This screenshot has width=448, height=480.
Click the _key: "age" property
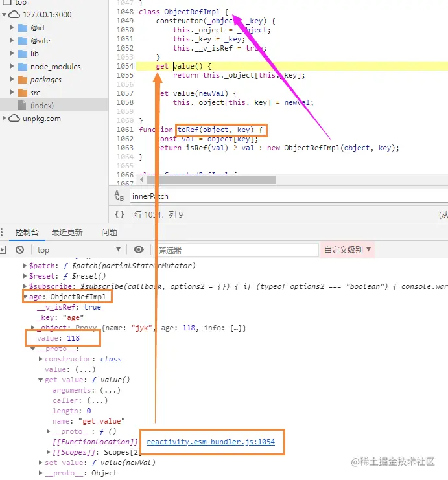pos(60,317)
